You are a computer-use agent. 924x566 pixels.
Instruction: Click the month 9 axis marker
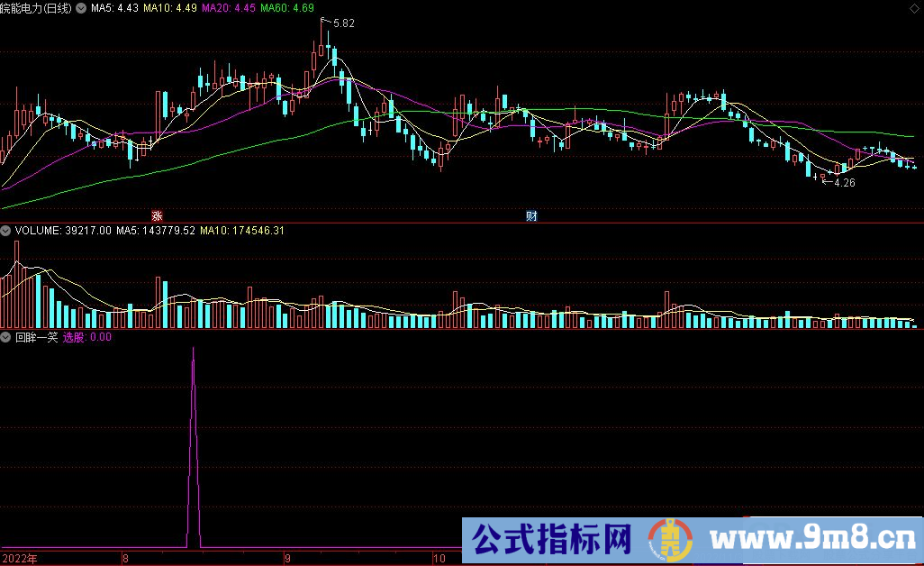287,558
